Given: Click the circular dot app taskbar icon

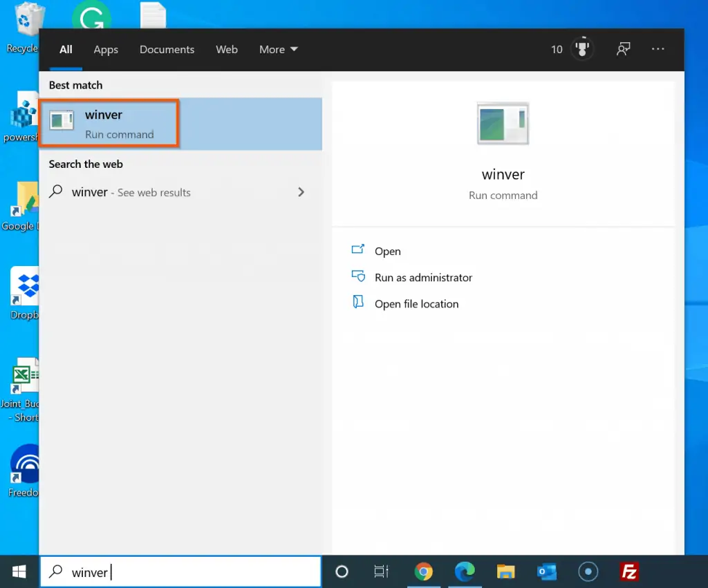Looking at the screenshot, I should pos(588,571).
